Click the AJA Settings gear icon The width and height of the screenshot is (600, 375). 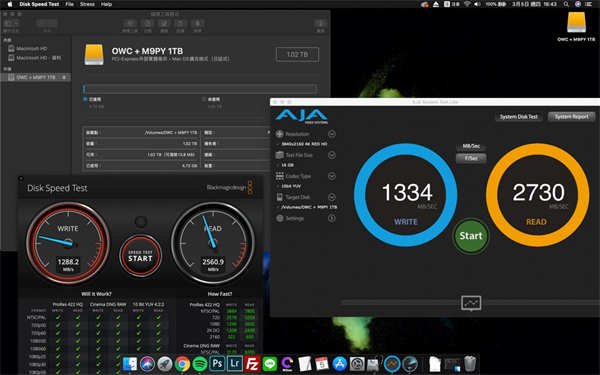[280, 218]
